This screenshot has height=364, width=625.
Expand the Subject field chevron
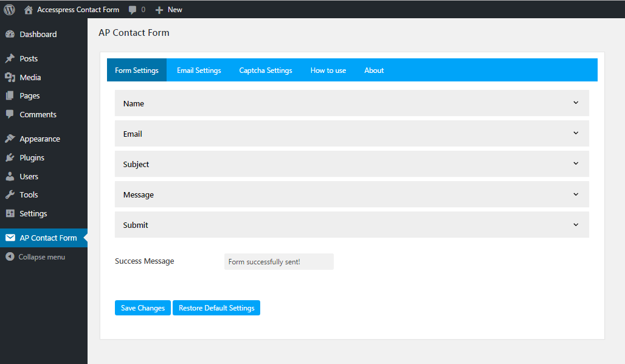point(576,163)
